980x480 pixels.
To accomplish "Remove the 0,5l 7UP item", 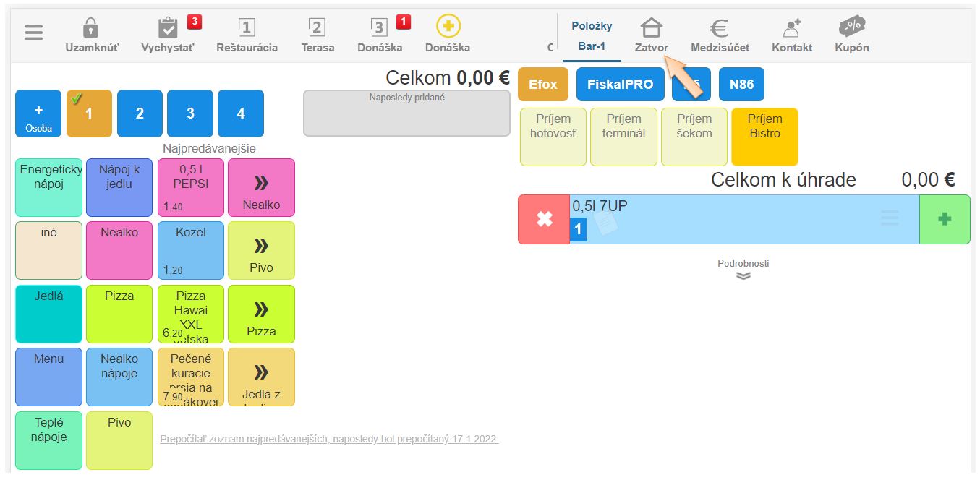I will (x=544, y=219).
